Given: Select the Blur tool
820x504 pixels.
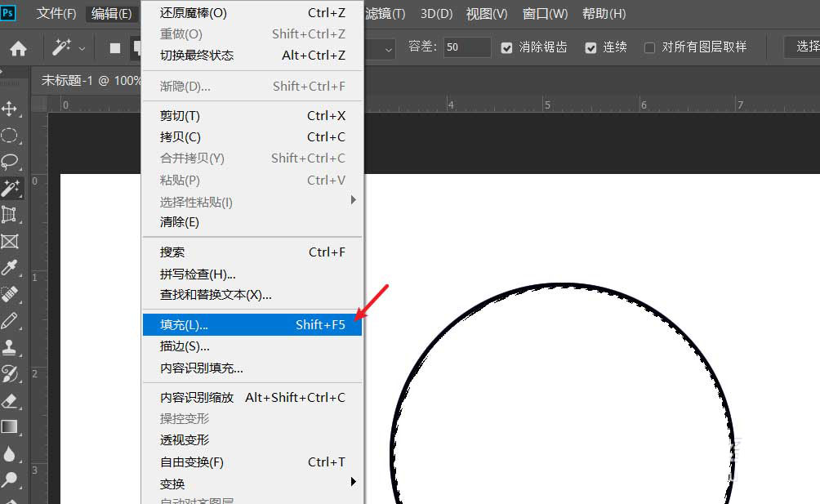Looking at the screenshot, I should coord(10,453).
